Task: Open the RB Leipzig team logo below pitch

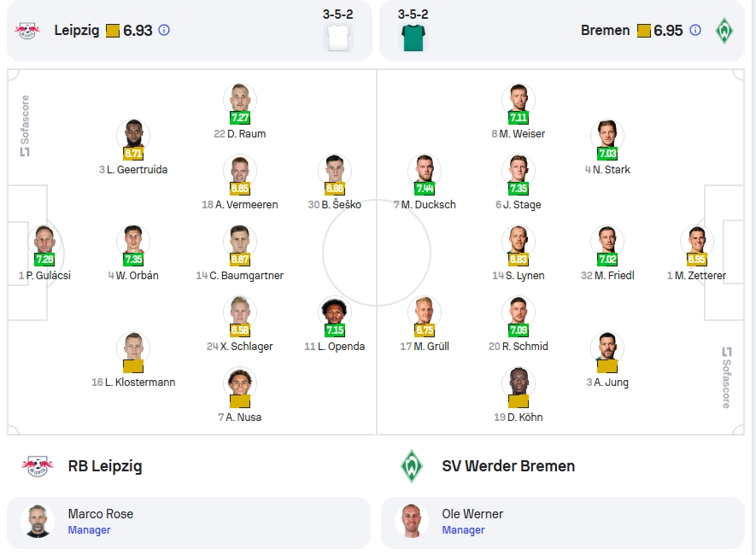Action: [37, 466]
